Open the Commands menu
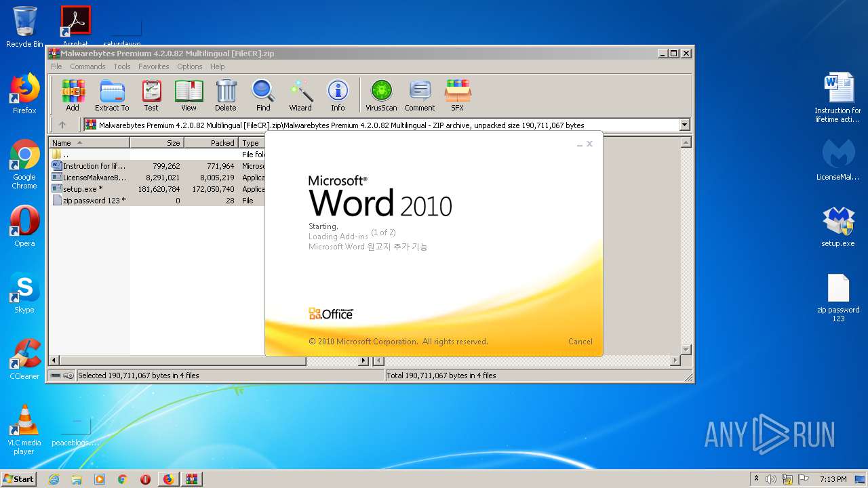The image size is (868, 488). [x=87, y=66]
